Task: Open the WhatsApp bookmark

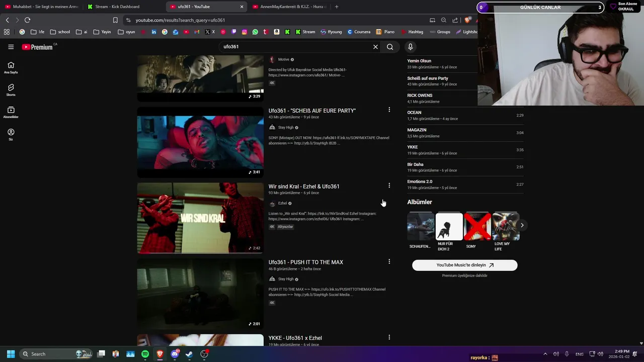Action: pyautogui.click(x=255, y=32)
